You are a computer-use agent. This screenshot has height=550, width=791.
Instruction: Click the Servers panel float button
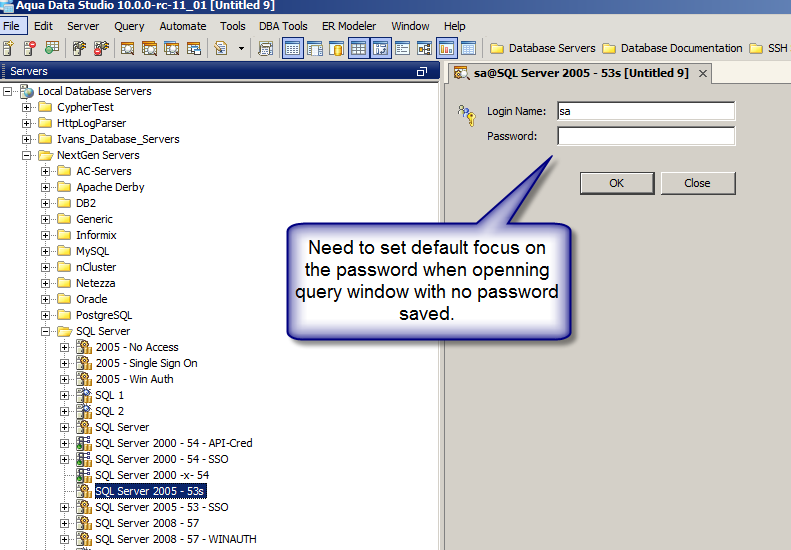pos(422,72)
